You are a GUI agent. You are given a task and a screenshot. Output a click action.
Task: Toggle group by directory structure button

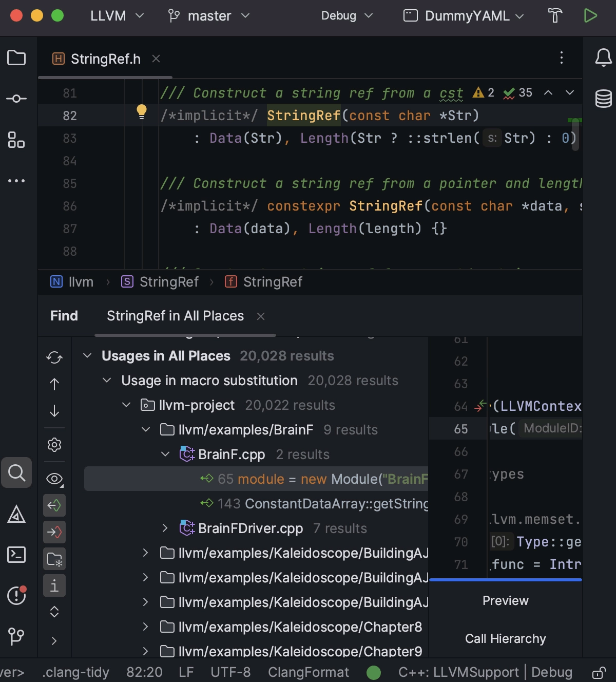pyautogui.click(x=54, y=559)
